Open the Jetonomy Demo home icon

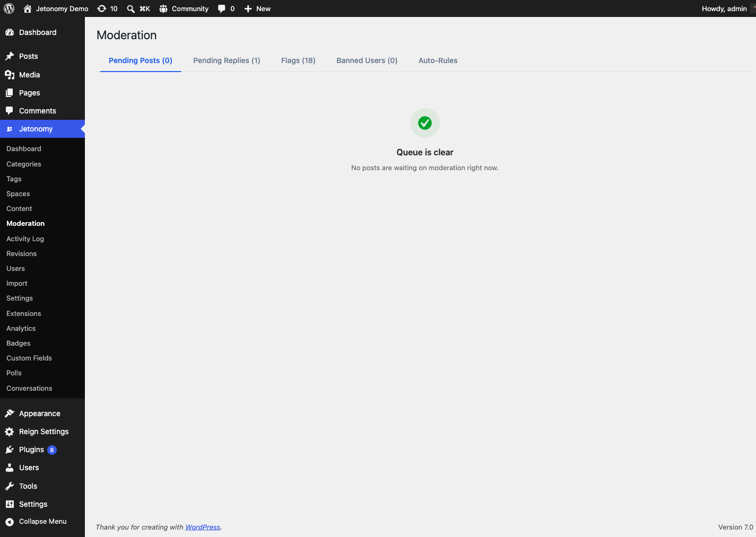[x=28, y=8]
